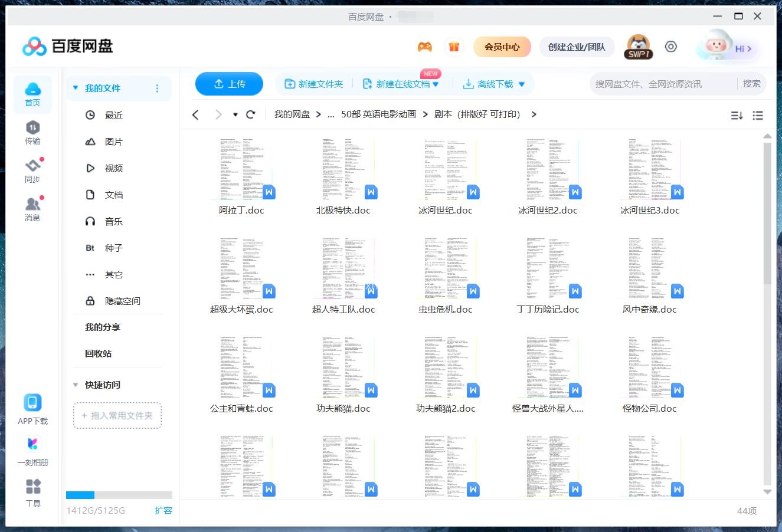
Task: Open settings via hexagon gear icon
Action: click(x=671, y=47)
